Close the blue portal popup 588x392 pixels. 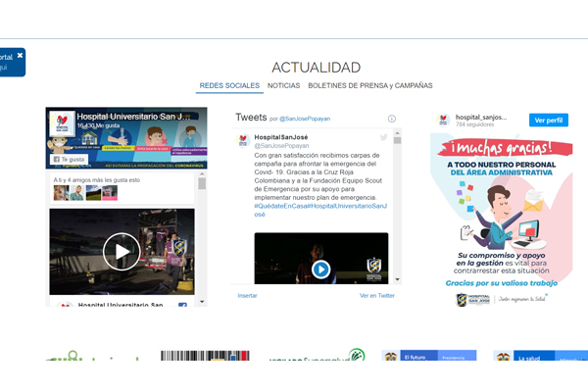20,55
